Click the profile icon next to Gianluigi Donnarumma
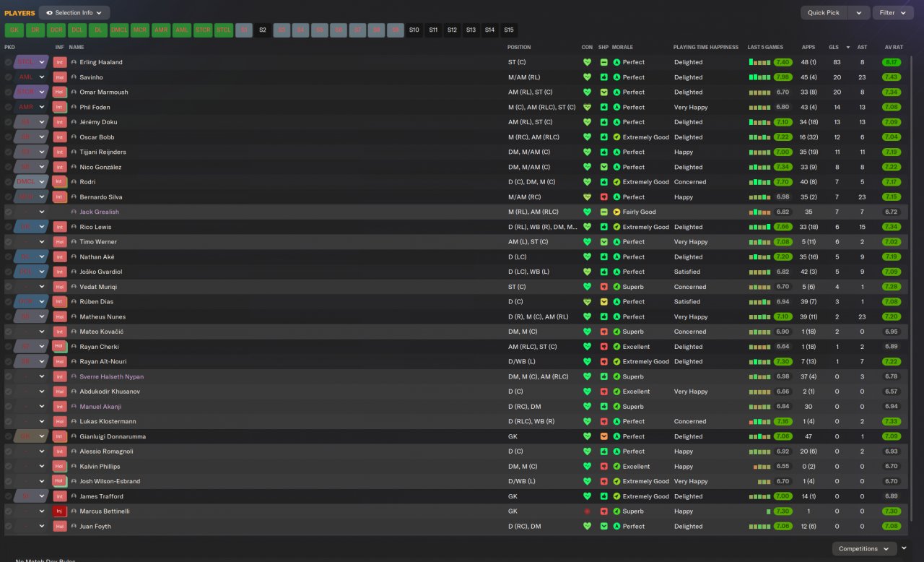 coord(74,436)
